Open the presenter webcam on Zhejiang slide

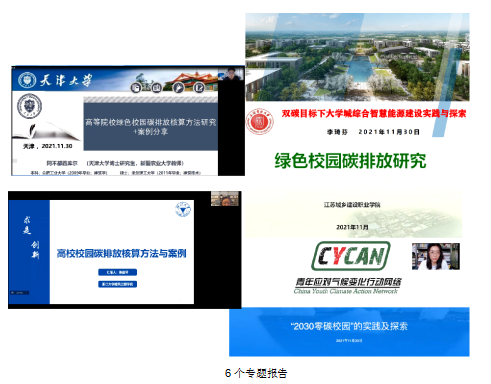coord(225,199)
